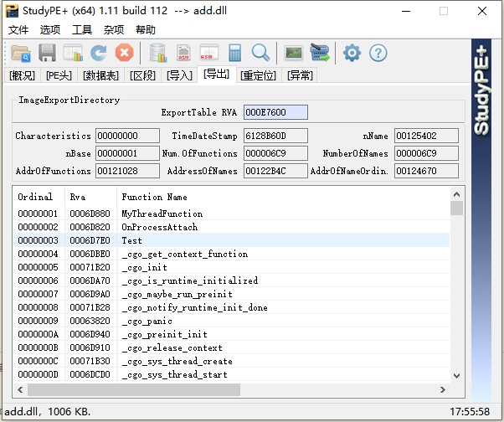Open help question mark icon
Image resolution: width=504 pixels, height=422 pixels.
tap(378, 53)
